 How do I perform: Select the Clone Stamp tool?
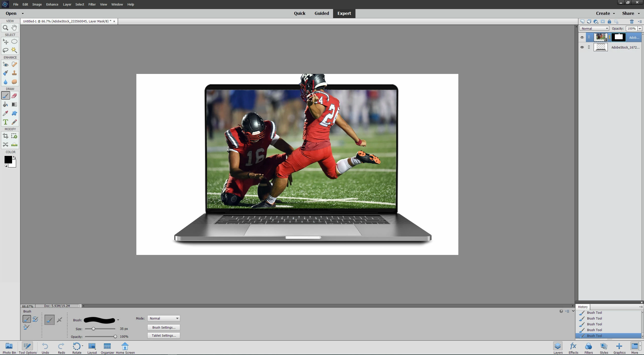tap(14, 73)
